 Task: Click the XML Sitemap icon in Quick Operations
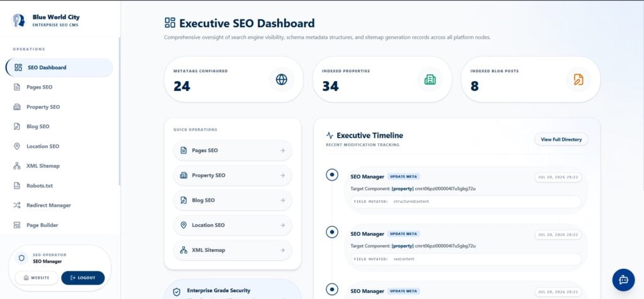click(x=184, y=250)
